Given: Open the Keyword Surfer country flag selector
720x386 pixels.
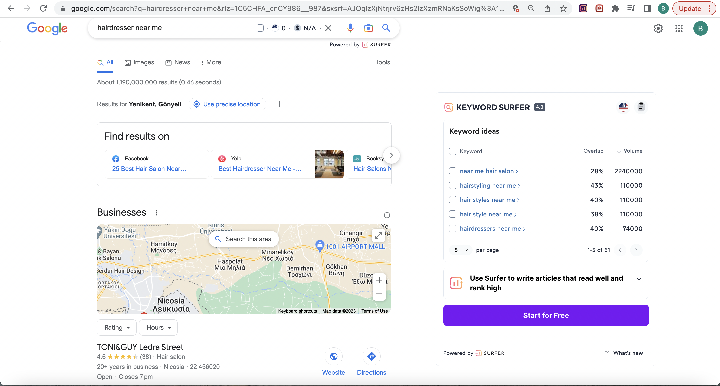Looking at the screenshot, I should coord(623,107).
